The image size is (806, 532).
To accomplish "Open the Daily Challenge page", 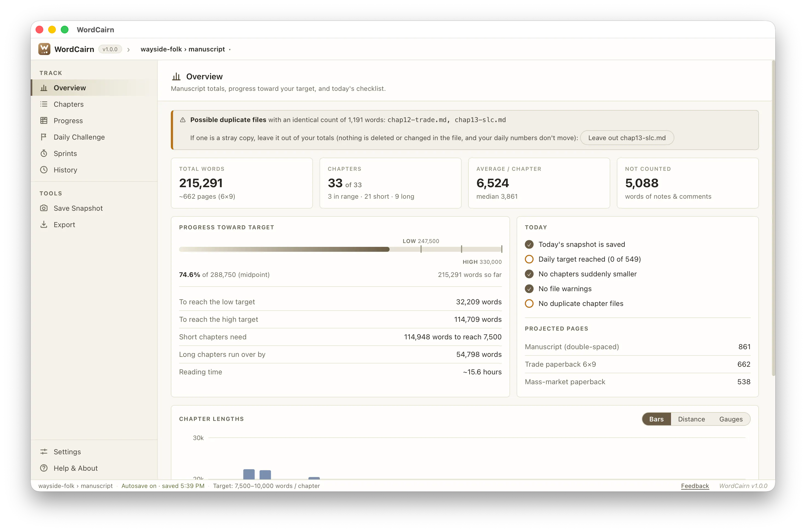I will [x=94, y=137].
